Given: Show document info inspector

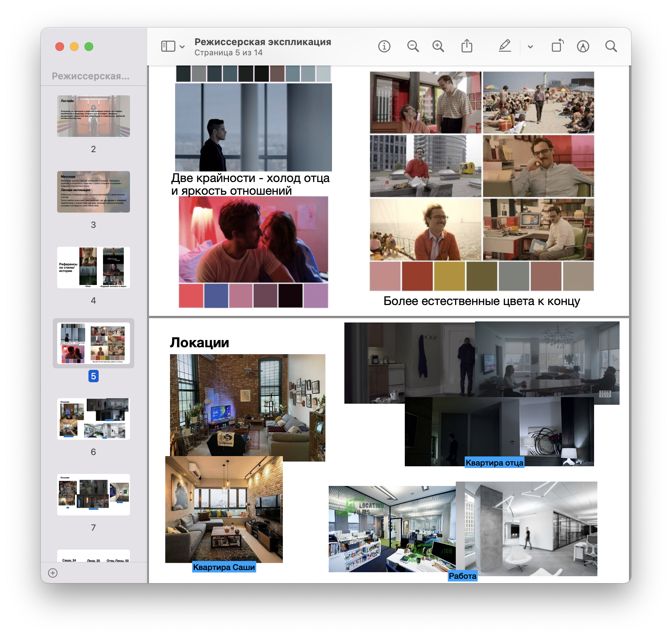Looking at the screenshot, I should [384, 46].
